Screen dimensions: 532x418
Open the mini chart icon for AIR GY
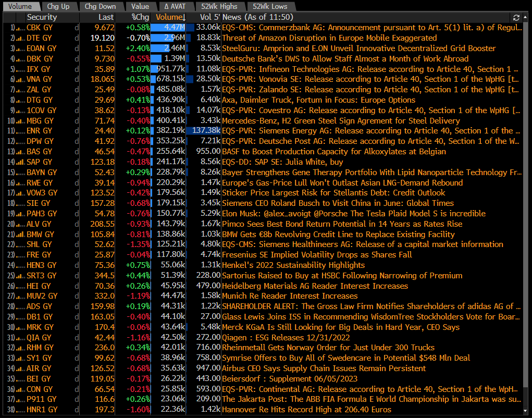21,370
